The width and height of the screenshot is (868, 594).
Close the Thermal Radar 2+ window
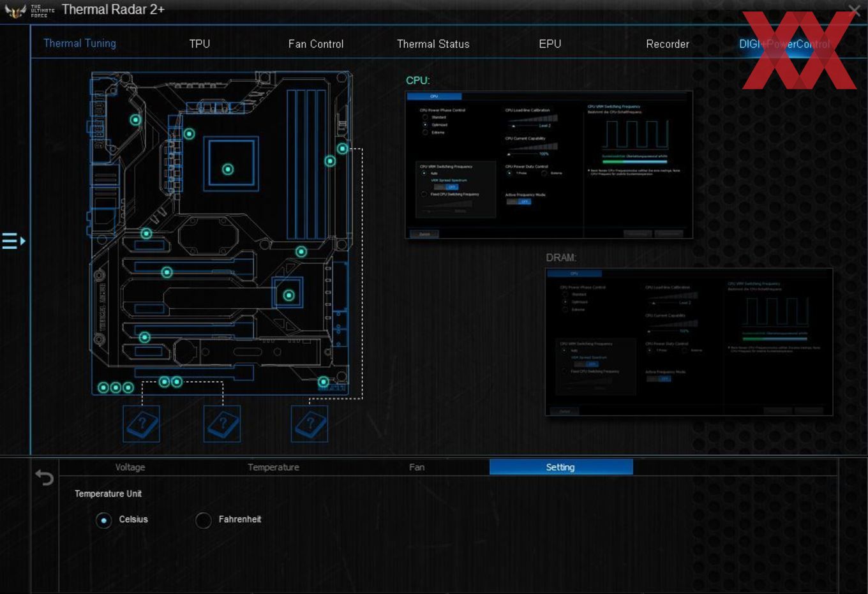coord(854,10)
